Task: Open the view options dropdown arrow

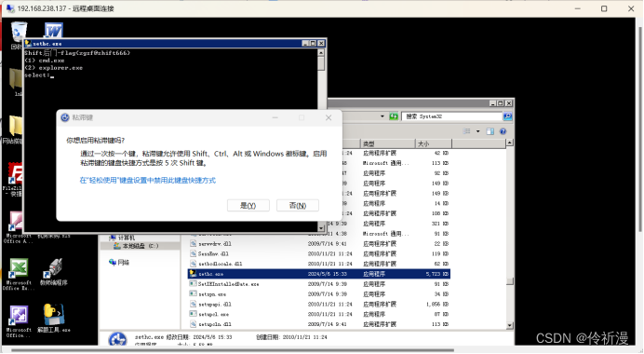Action: [x=477, y=131]
